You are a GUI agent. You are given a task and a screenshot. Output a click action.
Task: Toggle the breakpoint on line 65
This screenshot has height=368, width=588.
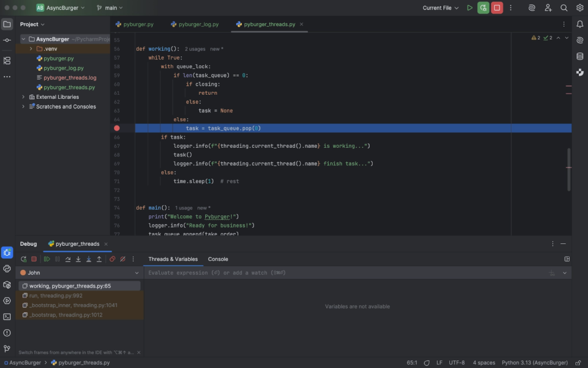coord(117,129)
